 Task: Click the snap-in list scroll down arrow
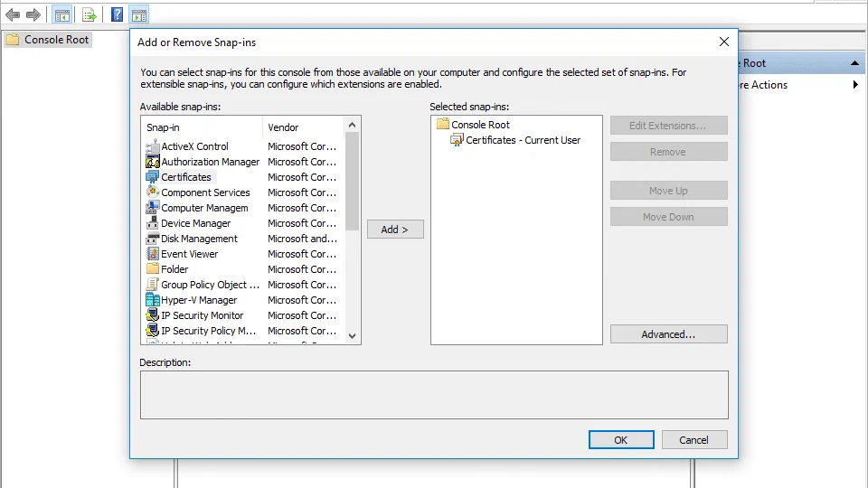(x=352, y=336)
